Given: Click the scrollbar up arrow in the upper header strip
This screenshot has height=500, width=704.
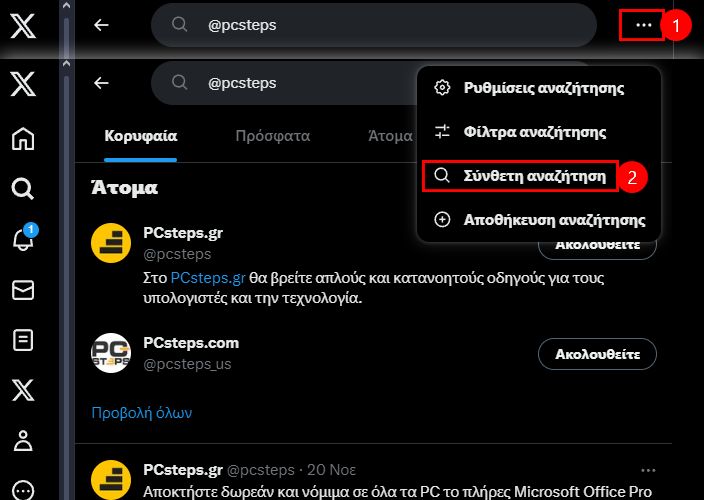Looking at the screenshot, I should (66, 5).
